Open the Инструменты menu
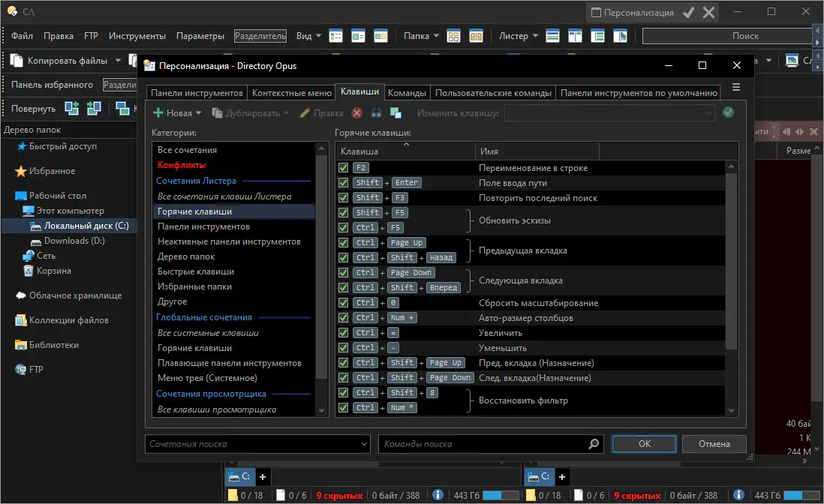This screenshot has width=824, height=504. (137, 36)
